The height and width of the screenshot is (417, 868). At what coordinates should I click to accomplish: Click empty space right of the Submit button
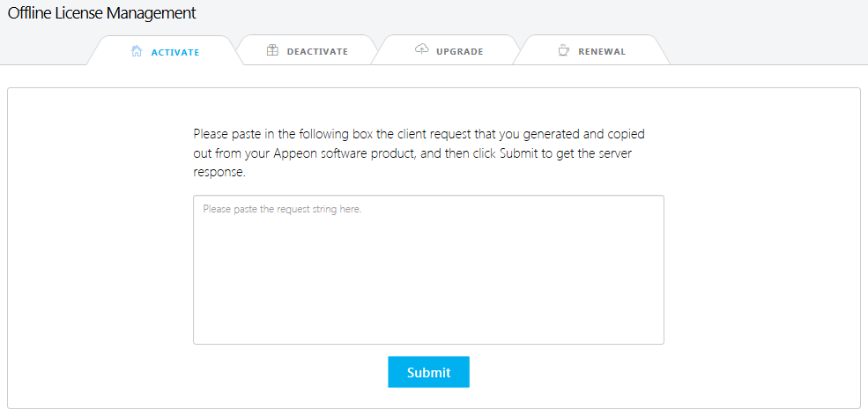point(661,372)
